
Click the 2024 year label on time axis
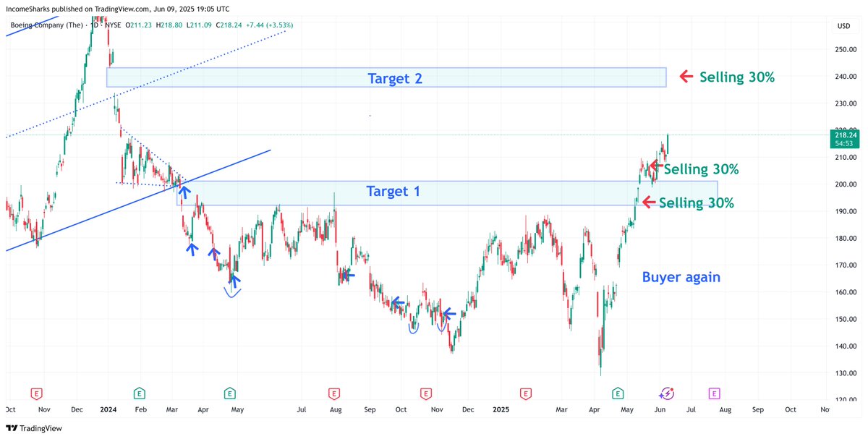[x=107, y=409]
